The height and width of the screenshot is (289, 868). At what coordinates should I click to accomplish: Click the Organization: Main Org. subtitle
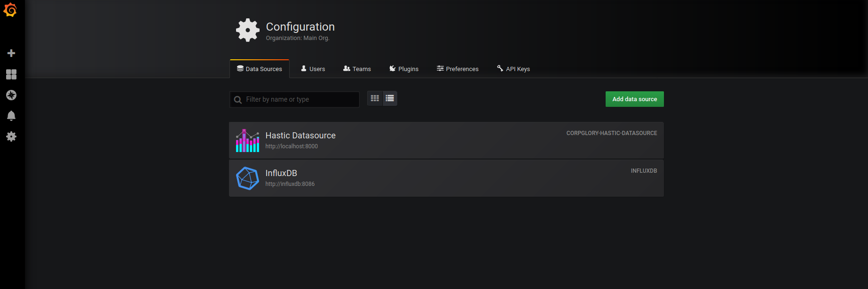pyautogui.click(x=298, y=38)
